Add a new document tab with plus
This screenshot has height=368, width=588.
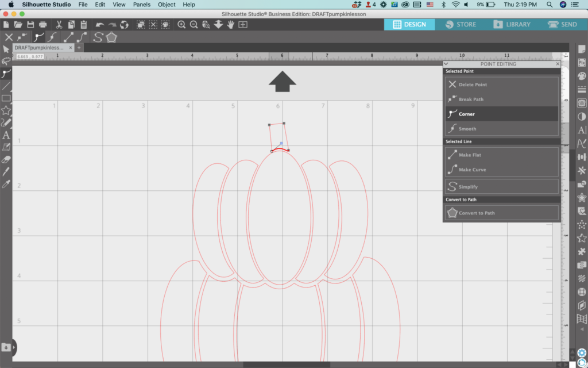click(x=79, y=48)
